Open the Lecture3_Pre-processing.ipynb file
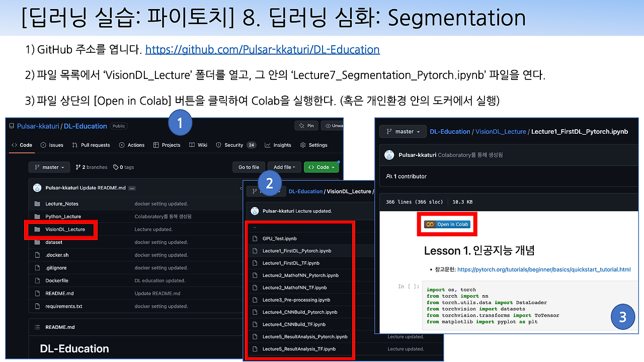 296,300
